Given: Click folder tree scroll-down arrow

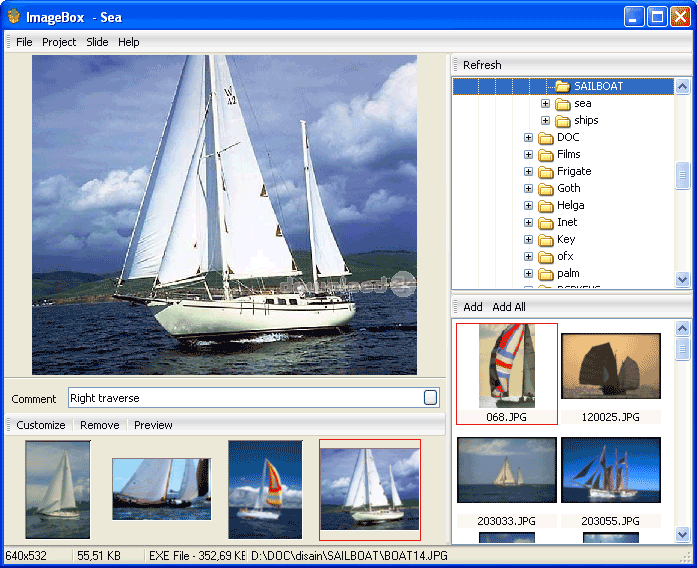Looking at the screenshot, I should click(682, 280).
